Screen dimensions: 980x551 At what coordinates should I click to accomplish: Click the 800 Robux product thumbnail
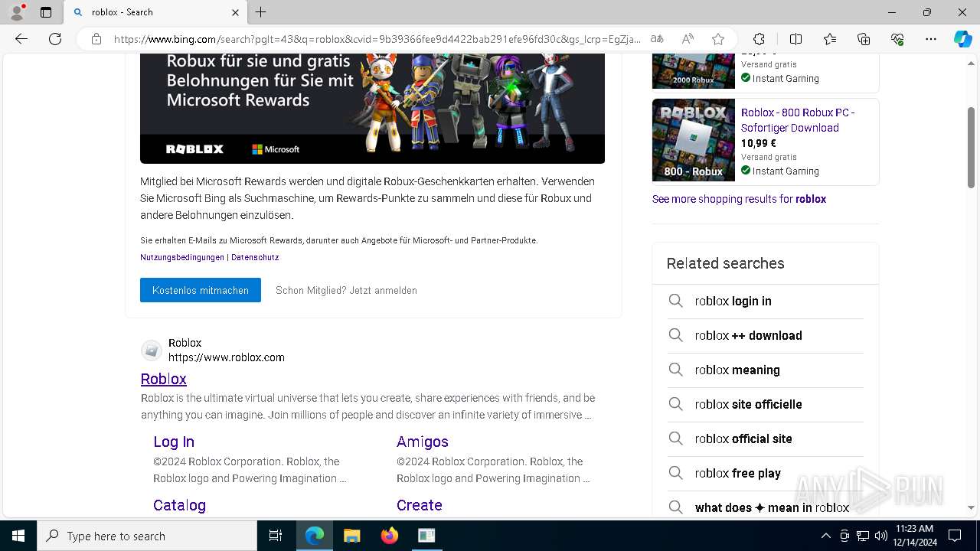pyautogui.click(x=694, y=140)
